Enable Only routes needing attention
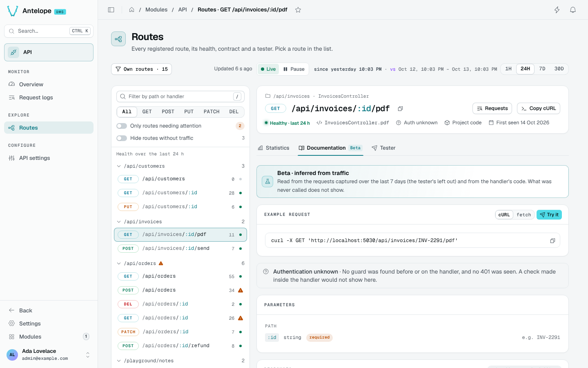Image resolution: width=588 pixels, height=368 pixels. 122,126
